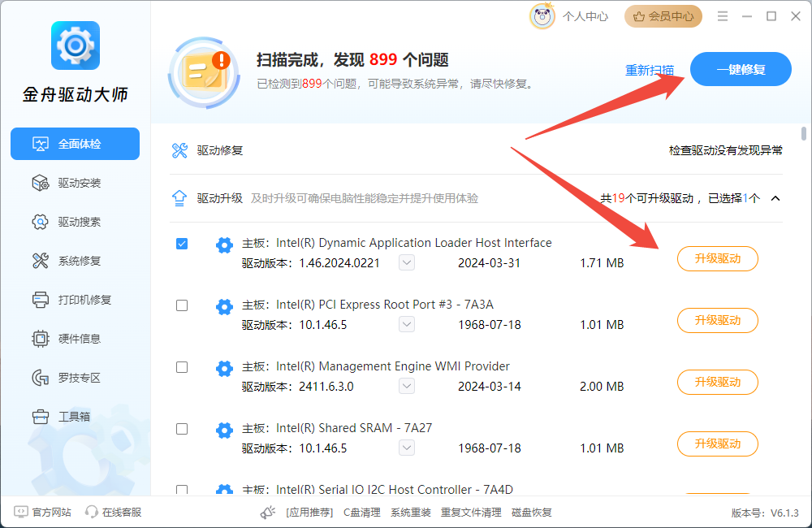812x528 pixels.
Task: Open 官方网站 link in footer
Action: 51,512
